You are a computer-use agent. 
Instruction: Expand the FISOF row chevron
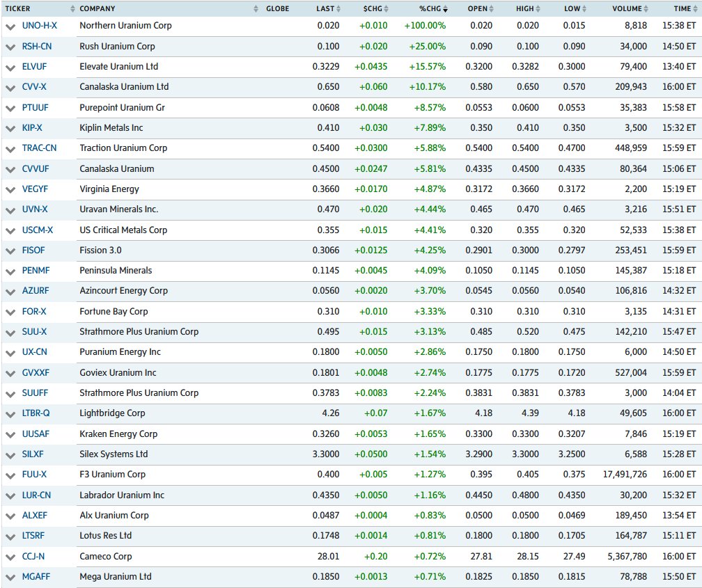click(x=10, y=251)
